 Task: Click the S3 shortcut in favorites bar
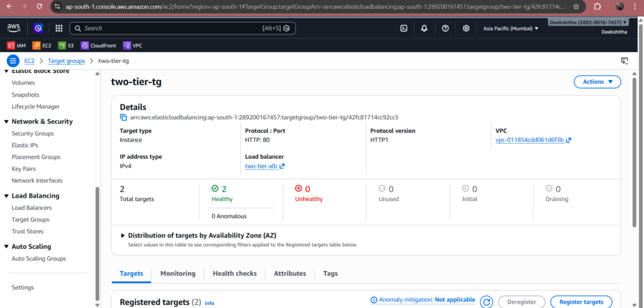(x=65, y=45)
